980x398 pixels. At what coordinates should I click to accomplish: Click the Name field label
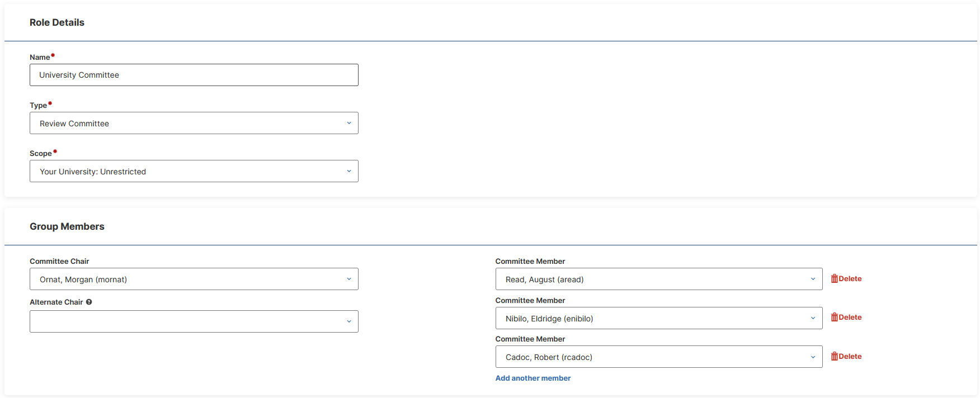[x=40, y=57]
